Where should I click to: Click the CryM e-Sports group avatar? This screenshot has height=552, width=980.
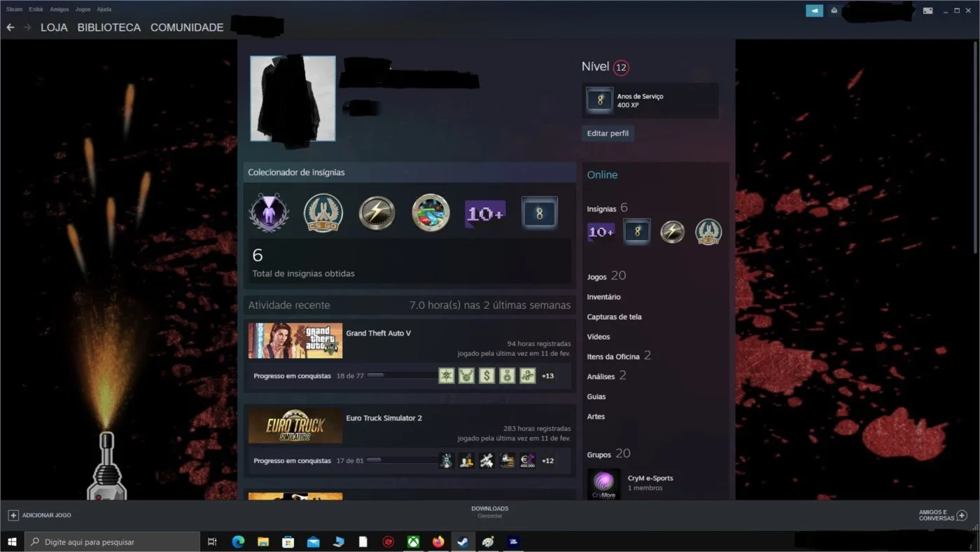[x=603, y=483]
